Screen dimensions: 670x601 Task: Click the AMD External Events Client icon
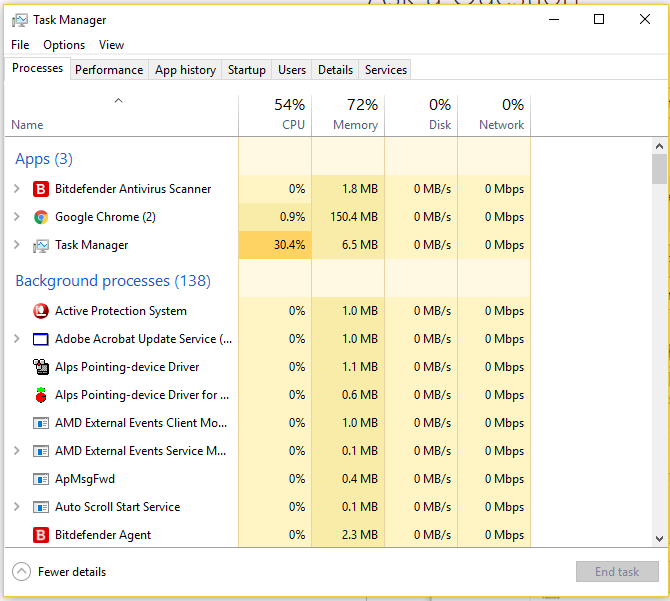[x=41, y=423]
